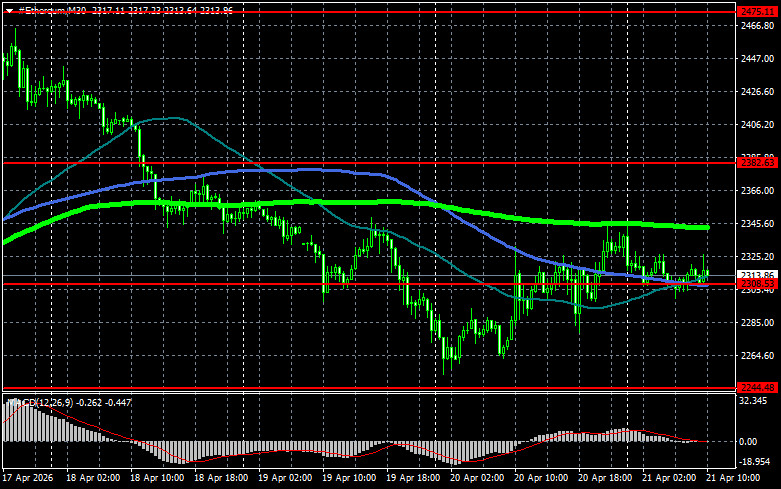This screenshot has height=489, width=781.
Task: Select the red 2382.63 level price label
Action: (757, 163)
